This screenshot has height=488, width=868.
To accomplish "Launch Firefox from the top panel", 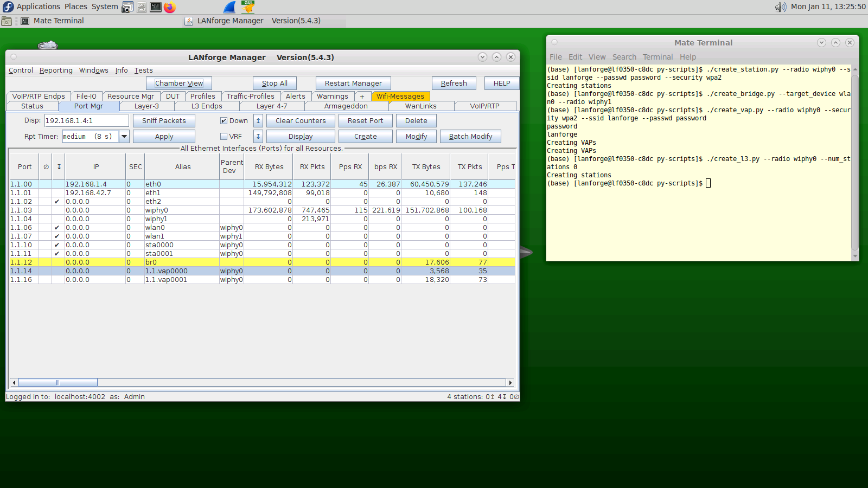I will click(170, 7).
